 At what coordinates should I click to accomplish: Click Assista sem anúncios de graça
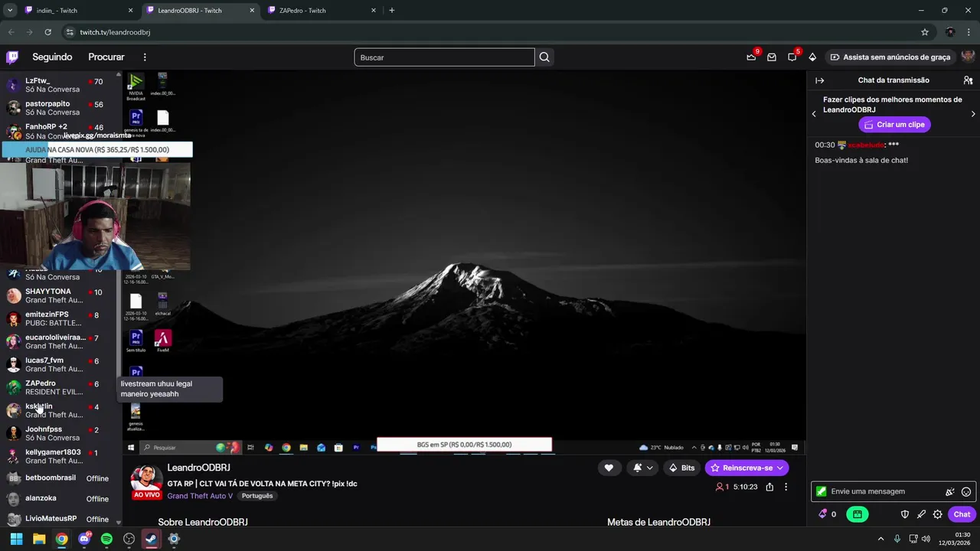[x=890, y=57]
